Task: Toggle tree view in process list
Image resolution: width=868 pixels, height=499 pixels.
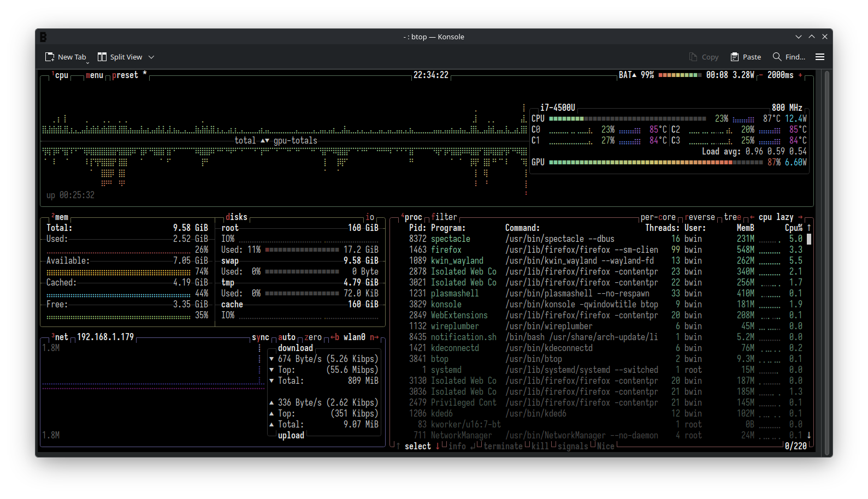Action: tap(733, 217)
